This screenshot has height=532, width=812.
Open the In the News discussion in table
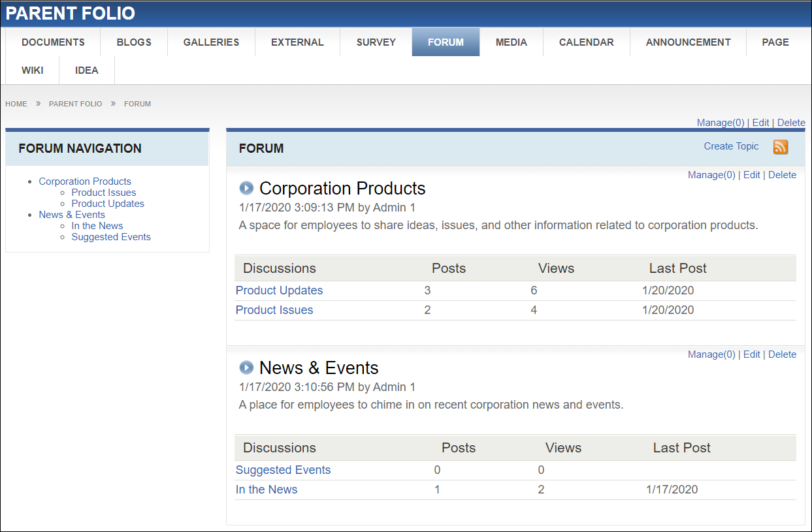(267, 490)
